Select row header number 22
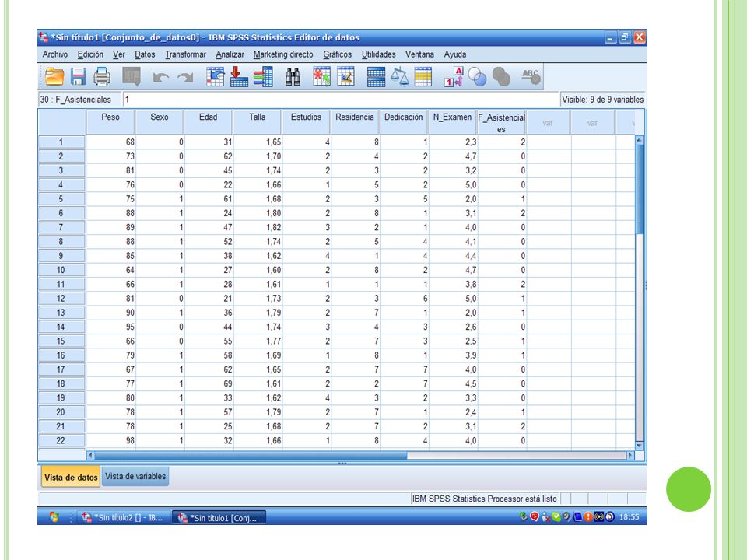747x560 pixels. coord(61,440)
